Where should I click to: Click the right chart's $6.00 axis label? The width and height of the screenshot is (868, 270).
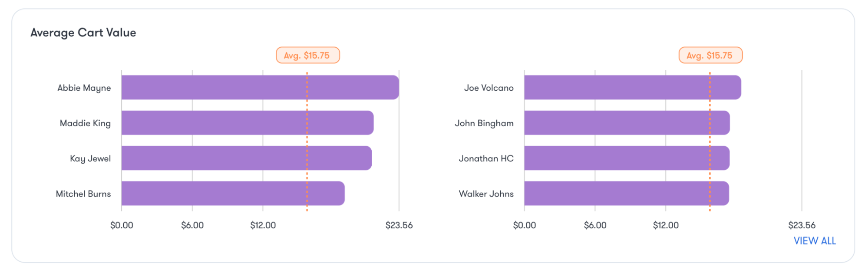[x=595, y=225]
